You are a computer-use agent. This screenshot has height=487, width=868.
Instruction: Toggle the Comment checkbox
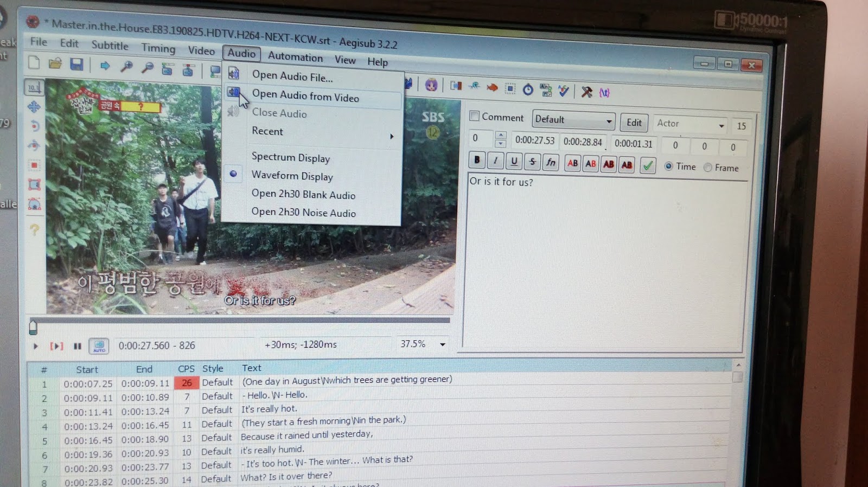tap(474, 116)
